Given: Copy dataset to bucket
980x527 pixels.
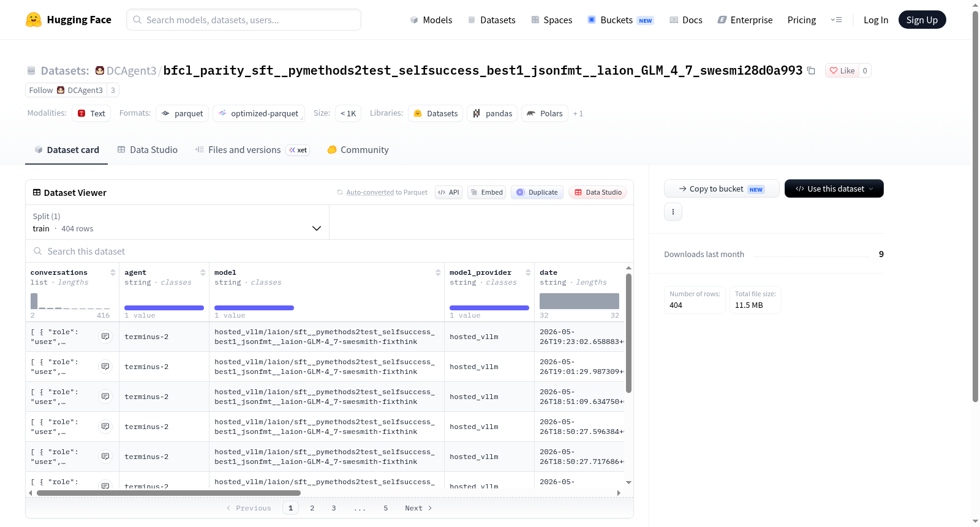Looking at the screenshot, I should 722,189.
